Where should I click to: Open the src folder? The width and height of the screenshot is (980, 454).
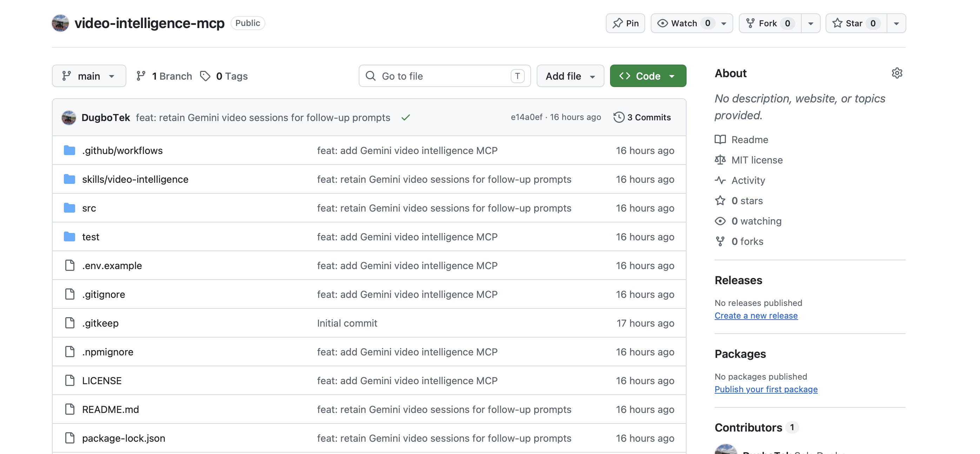(89, 208)
